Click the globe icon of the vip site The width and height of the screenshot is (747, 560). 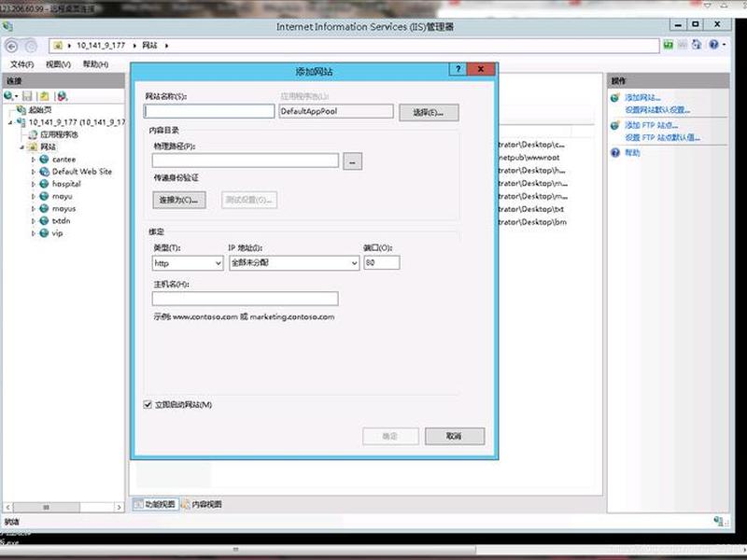click(44, 233)
